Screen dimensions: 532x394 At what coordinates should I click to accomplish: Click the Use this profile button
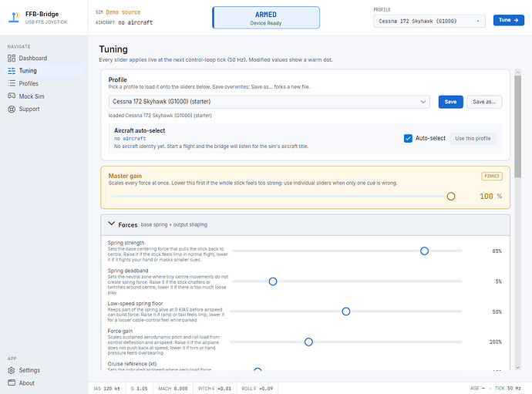click(473, 138)
